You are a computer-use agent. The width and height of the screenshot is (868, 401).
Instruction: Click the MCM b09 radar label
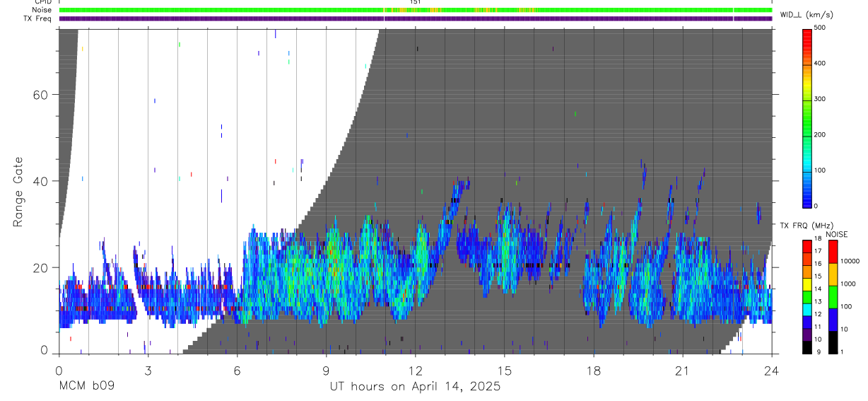pos(86,387)
